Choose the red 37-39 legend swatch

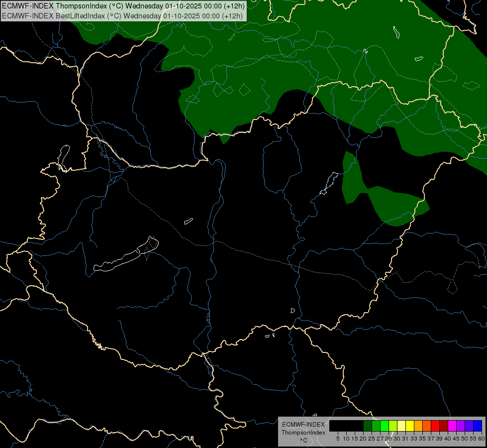[x=435, y=426]
